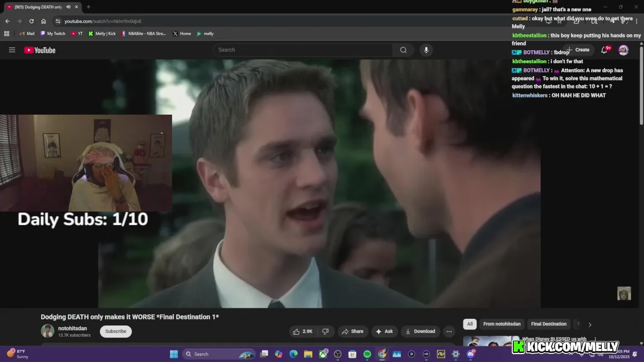Click the channel watermark in the video corner
The height and width of the screenshot is (362, 644).
click(624, 293)
